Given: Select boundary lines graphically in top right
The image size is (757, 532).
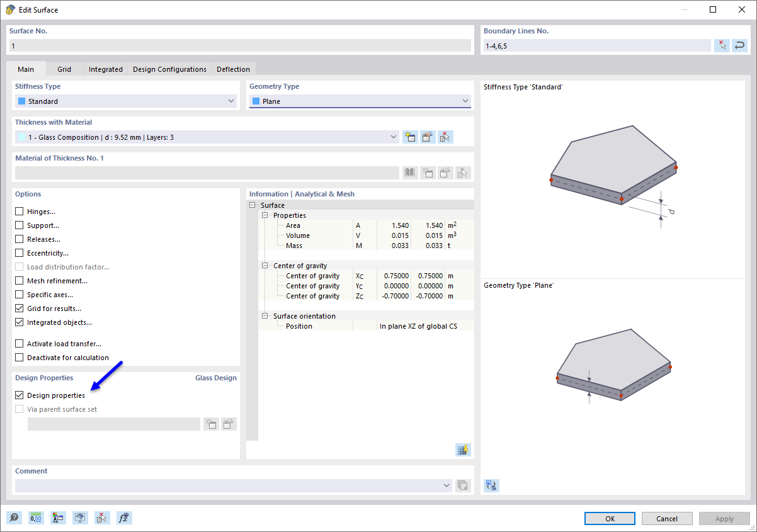Looking at the screenshot, I should 722,45.
